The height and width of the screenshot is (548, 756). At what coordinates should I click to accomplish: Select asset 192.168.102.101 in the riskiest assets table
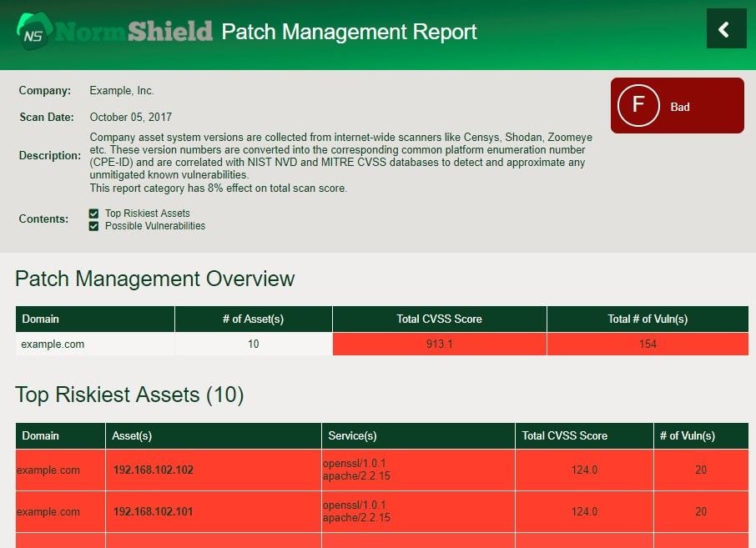tap(153, 511)
